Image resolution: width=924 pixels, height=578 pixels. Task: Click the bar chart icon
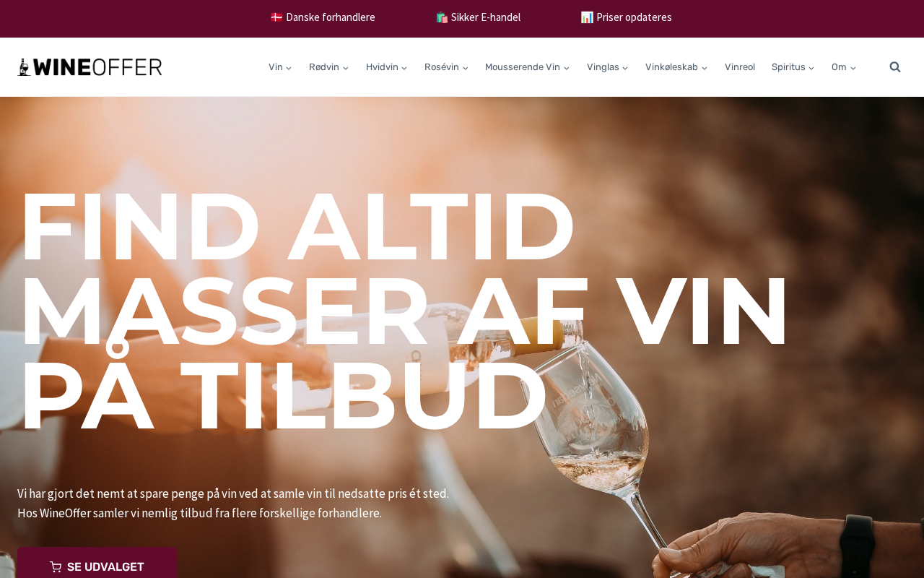click(x=587, y=17)
